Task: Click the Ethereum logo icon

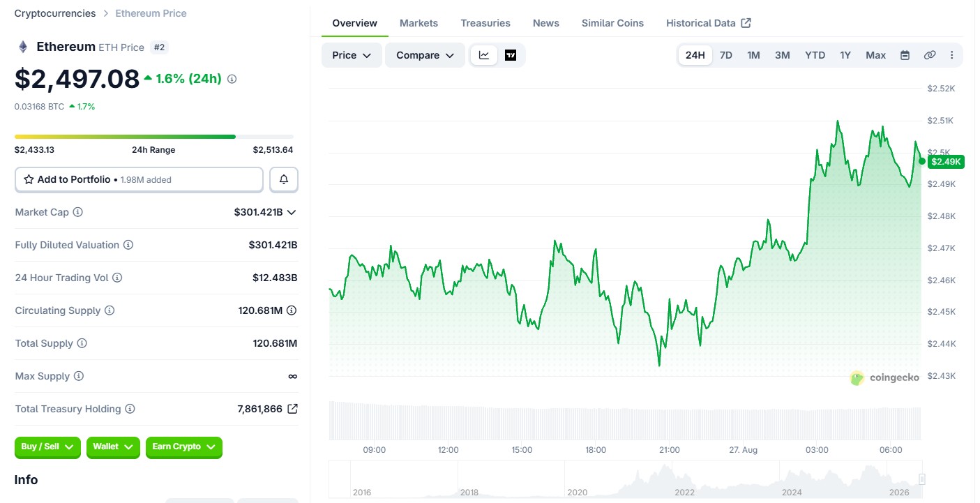Action: [x=23, y=47]
